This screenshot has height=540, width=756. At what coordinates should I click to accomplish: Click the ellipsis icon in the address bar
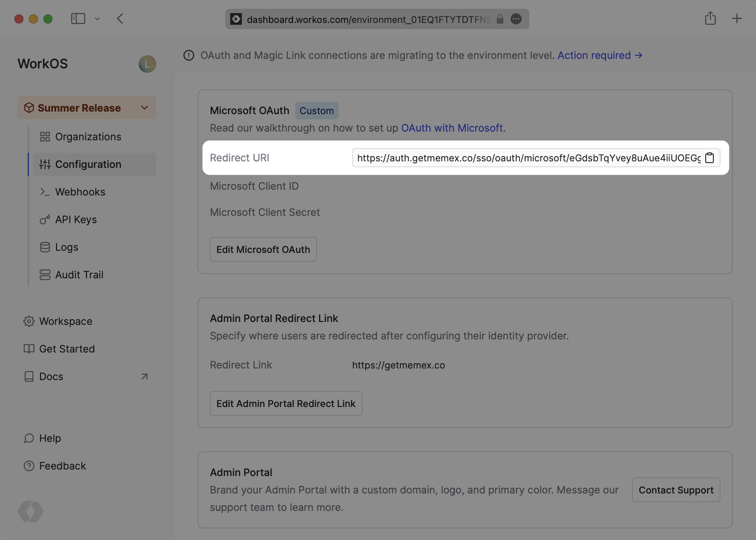click(x=516, y=19)
